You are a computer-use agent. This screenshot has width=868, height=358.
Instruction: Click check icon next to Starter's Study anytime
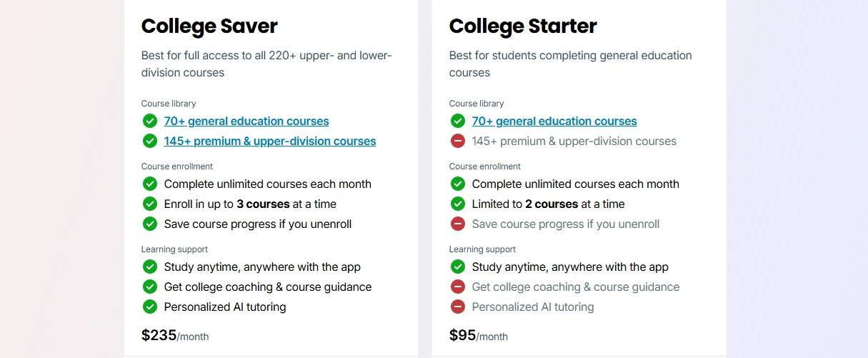pyautogui.click(x=458, y=267)
